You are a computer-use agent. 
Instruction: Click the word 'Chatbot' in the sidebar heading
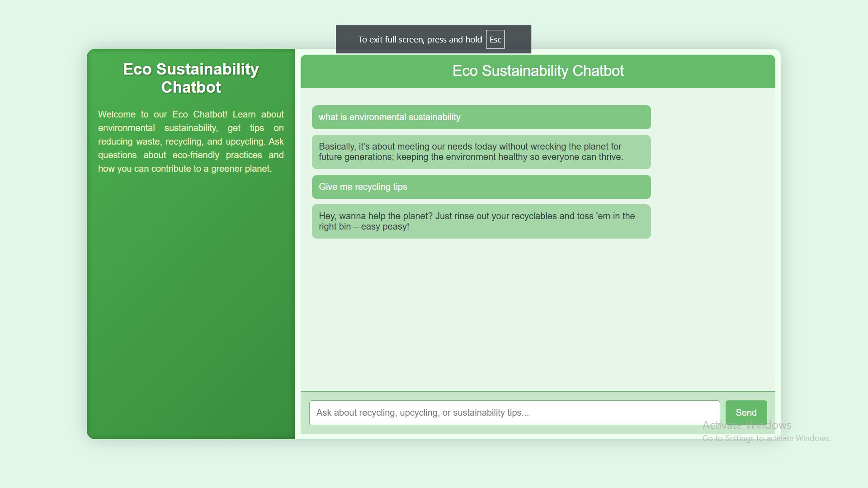point(191,87)
